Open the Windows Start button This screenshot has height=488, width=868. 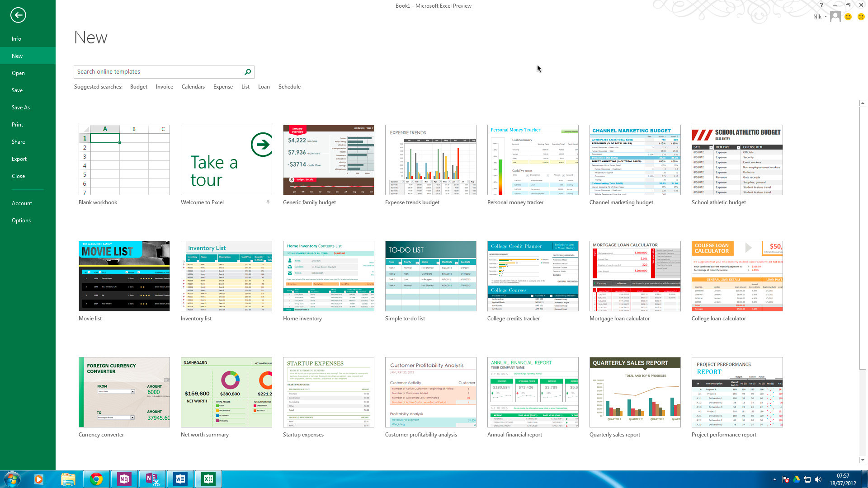(x=12, y=479)
